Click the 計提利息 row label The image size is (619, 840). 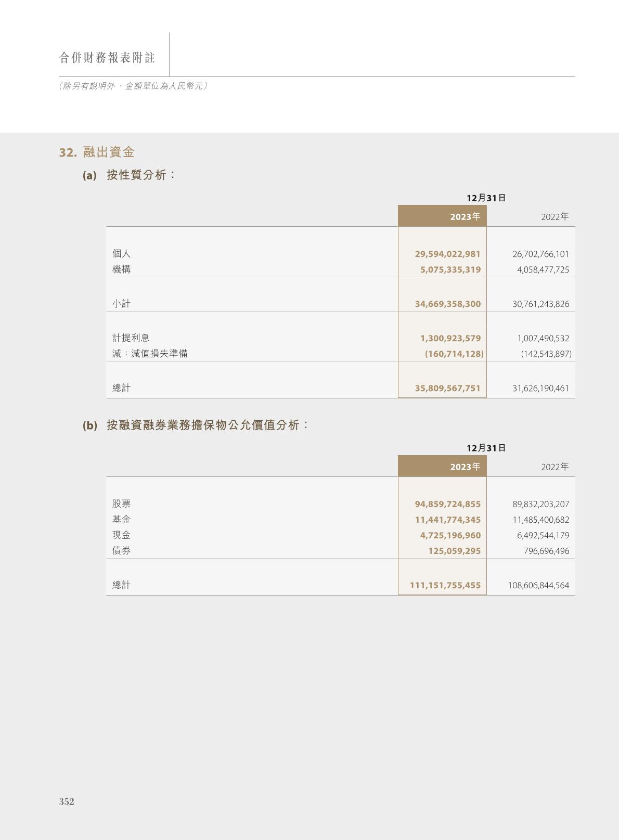(131, 338)
